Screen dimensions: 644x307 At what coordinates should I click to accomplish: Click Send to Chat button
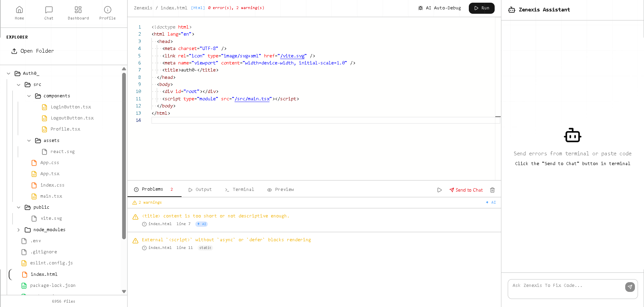tap(466, 190)
